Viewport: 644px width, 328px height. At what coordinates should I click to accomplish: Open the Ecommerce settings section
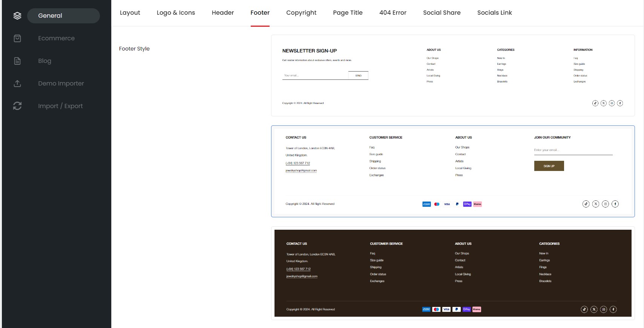tap(56, 38)
